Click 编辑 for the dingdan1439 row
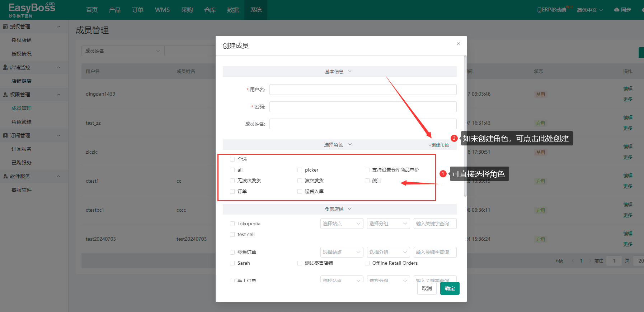The image size is (644, 312). coord(628,88)
